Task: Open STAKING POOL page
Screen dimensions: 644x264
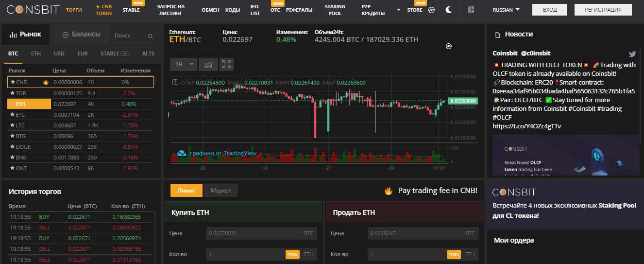Action: coord(335,10)
